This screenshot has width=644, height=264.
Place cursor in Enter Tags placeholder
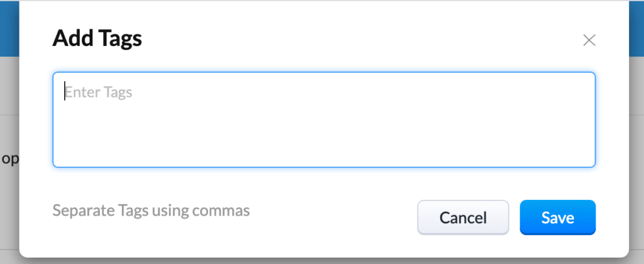pyautogui.click(x=99, y=92)
